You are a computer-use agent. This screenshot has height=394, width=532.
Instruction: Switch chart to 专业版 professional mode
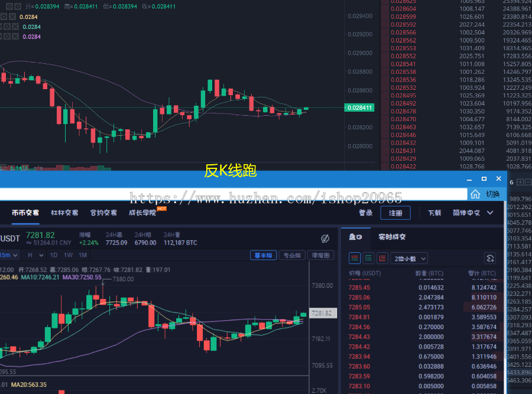coord(292,255)
